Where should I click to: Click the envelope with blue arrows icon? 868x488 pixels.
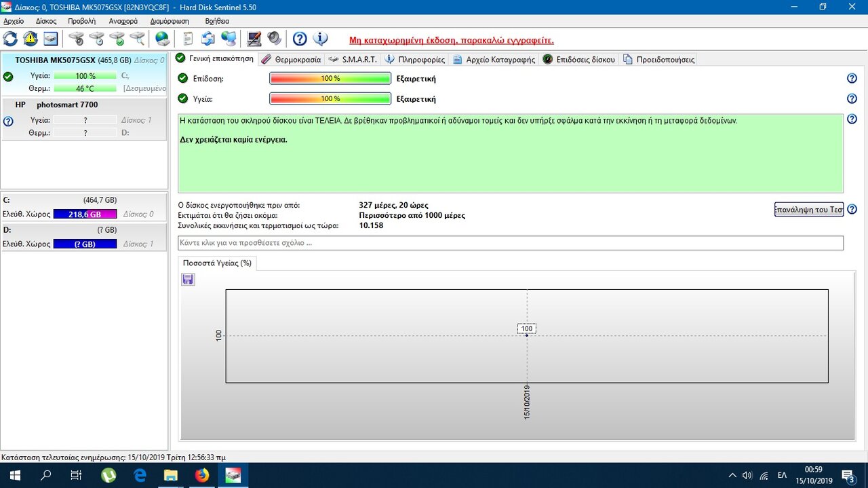208,39
